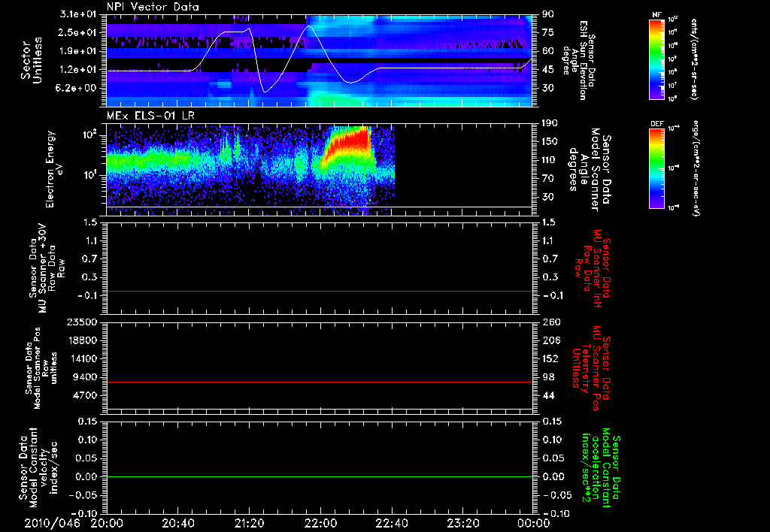Click the 2.5e+01 sector tick value
770x532 pixels.
[x=78, y=32]
